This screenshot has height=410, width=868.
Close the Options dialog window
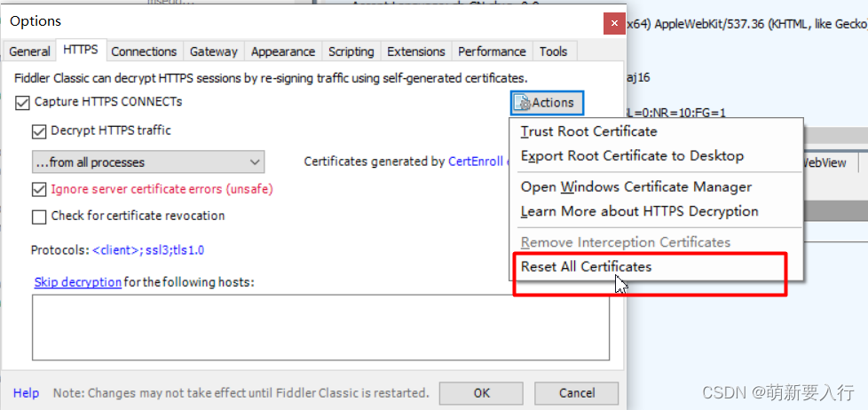point(612,21)
